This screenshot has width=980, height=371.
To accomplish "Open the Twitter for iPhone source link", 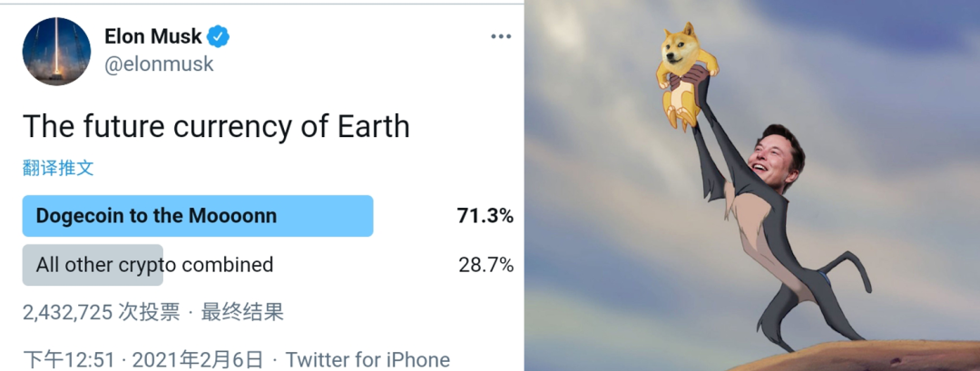I will pos(367,360).
